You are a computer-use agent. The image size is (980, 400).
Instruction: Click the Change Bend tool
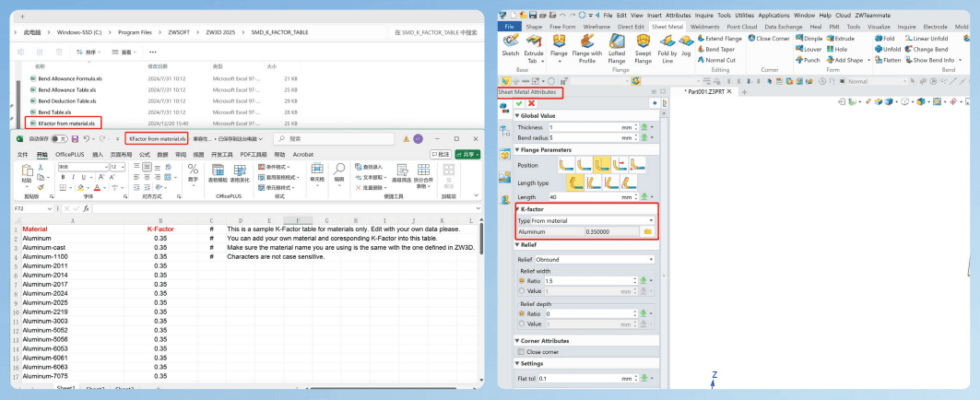(x=927, y=50)
